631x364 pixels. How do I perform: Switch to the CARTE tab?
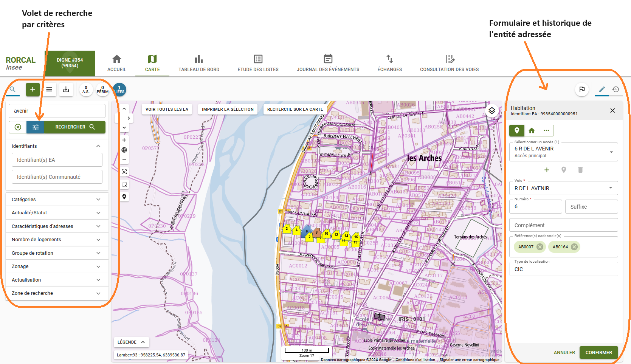[152, 63]
